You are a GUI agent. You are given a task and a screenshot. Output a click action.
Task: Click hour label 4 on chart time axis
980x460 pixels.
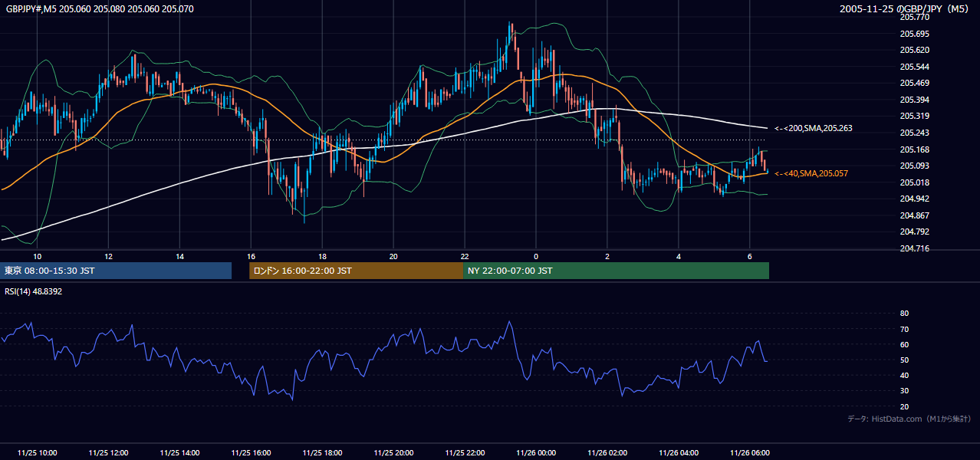(x=679, y=256)
